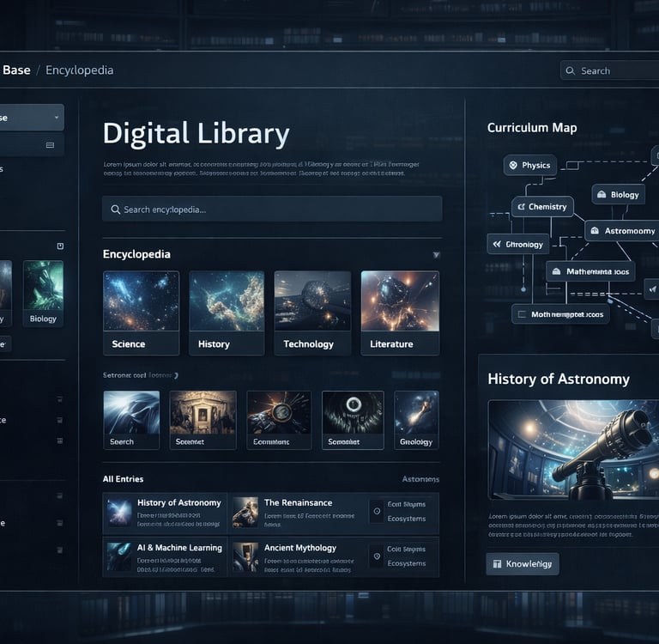Screen dimensions: 659x644
Task: Click the grid icon on the Knowlenigy button
Action: (x=497, y=564)
